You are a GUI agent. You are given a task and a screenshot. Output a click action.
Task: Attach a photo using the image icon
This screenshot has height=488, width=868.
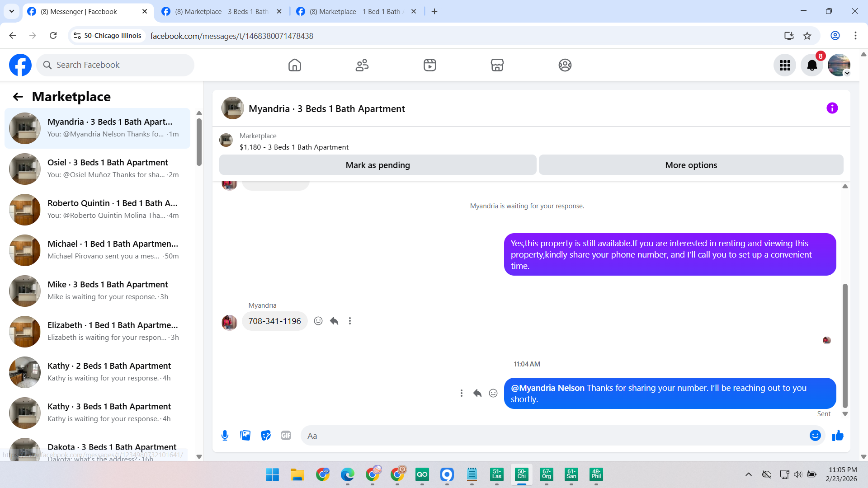click(245, 436)
